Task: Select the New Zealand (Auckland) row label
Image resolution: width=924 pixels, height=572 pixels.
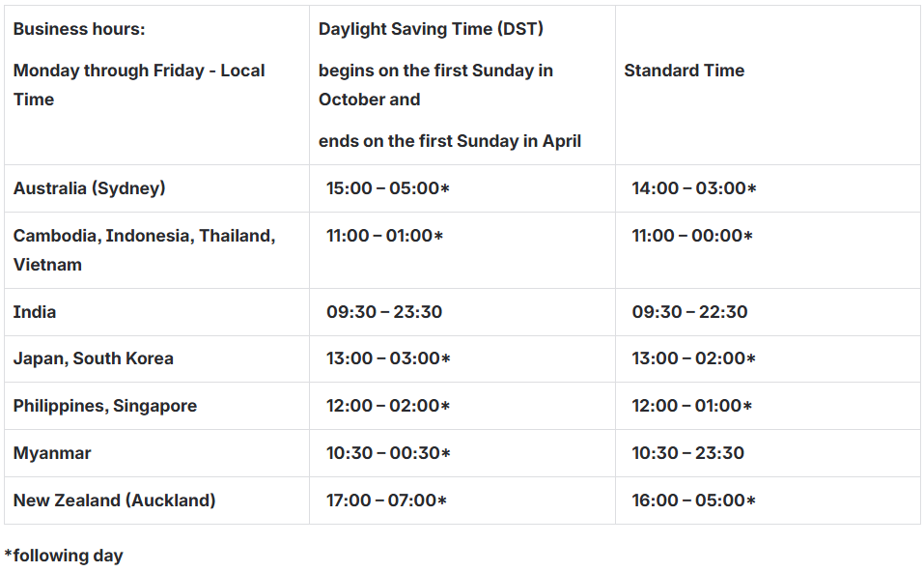Action: pos(114,500)
